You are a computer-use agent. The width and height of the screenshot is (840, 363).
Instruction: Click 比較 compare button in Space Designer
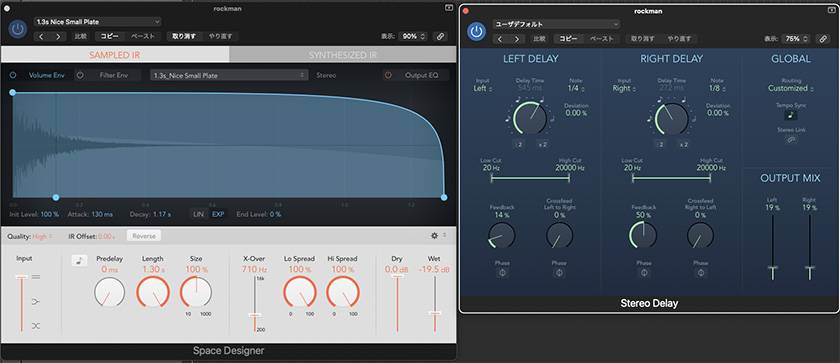coord(80,36)
